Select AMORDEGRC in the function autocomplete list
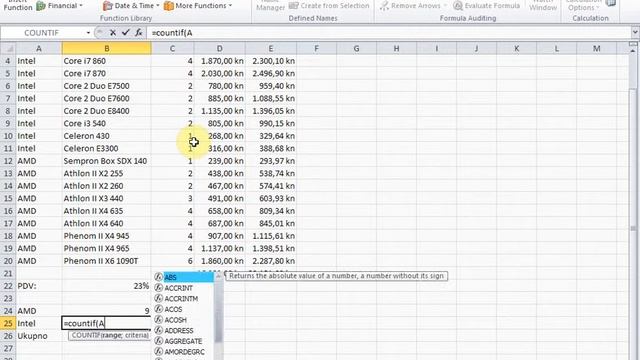Image resolution: width=640 pixels, height=360 pixels. [x=184, y=351]
